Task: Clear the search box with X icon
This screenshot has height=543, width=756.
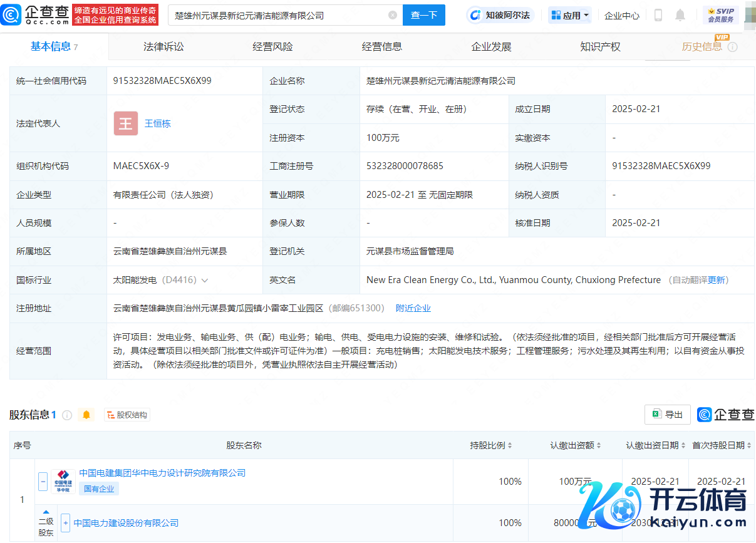Action: (393, 15)
